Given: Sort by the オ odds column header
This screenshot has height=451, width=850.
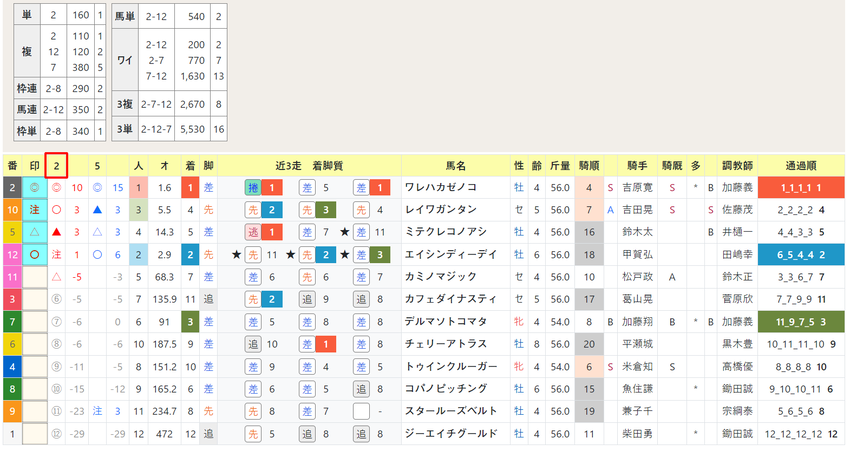Looking at the screenshot, I should [x=165, y=166].
